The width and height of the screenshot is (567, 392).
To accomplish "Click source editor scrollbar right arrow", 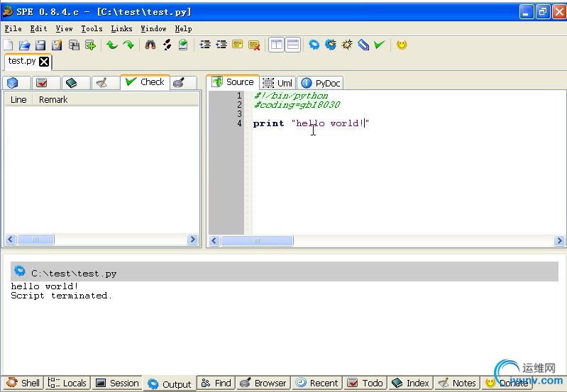I will click(559, 240).
